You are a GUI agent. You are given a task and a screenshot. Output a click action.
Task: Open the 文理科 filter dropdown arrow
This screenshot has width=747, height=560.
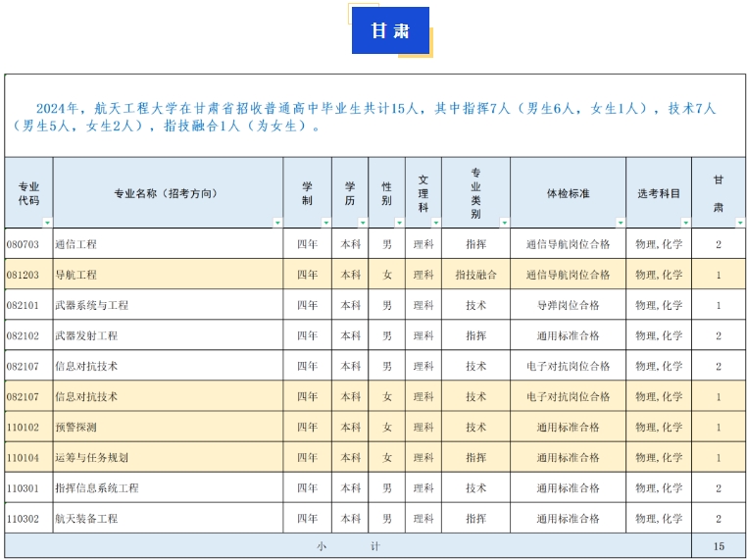tap(435, 223)
